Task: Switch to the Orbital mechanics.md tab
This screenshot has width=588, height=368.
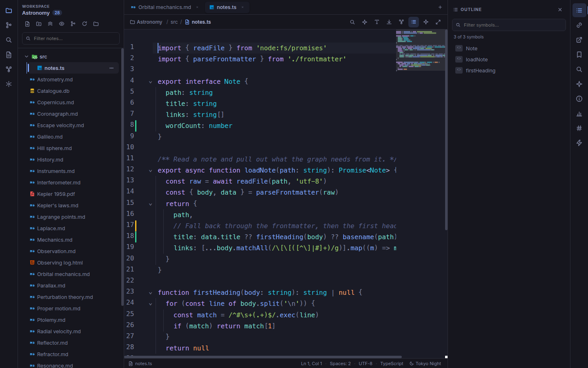Action: click(164, 7)
